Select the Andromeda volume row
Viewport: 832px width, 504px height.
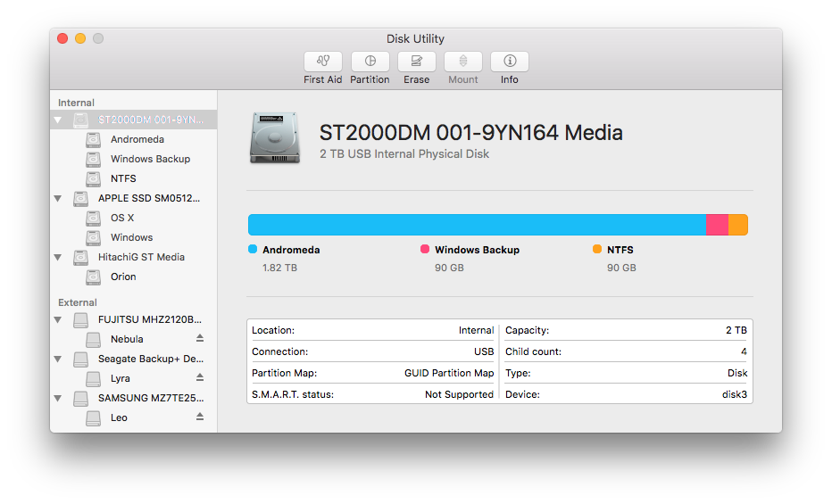[134, 139]
